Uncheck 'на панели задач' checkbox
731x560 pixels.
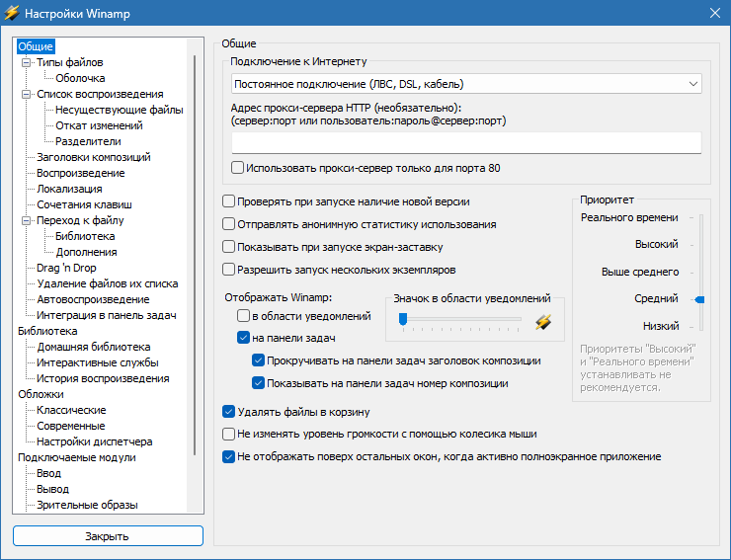point(243,337)
